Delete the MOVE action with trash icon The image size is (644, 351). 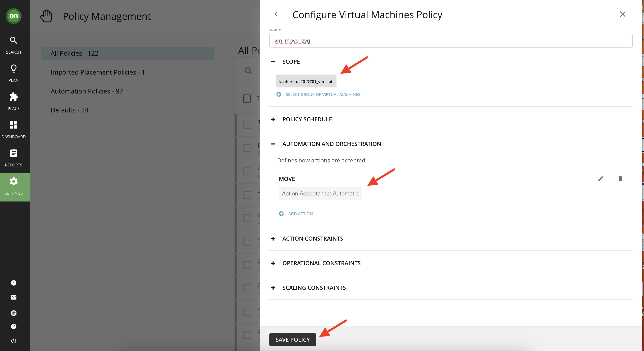click(620, 179)
